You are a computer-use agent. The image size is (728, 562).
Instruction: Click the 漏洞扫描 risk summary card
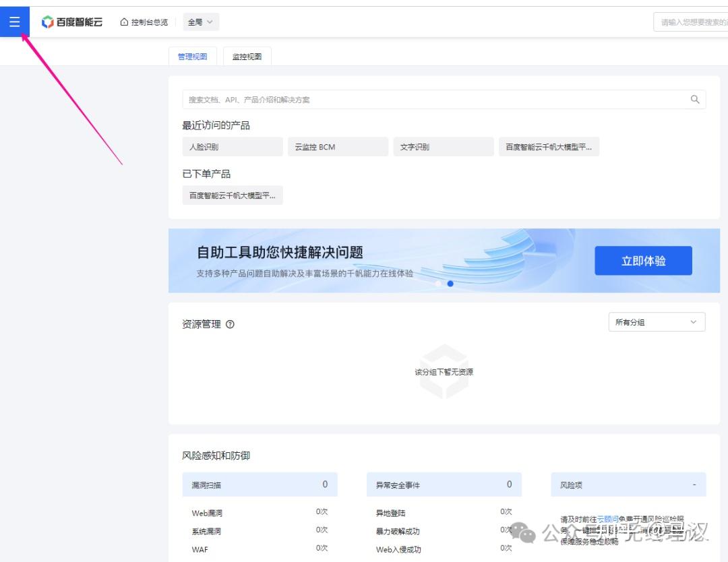click(261, 484)
